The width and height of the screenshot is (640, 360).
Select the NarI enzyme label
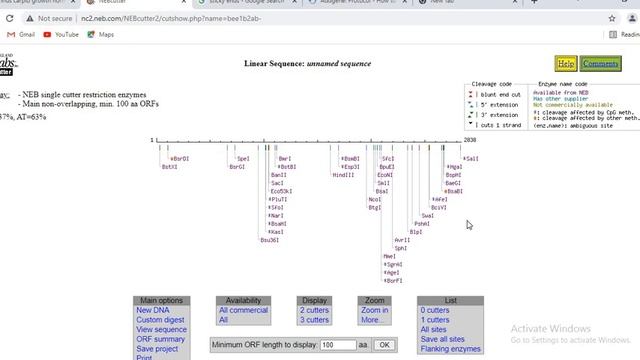(277, 216)
